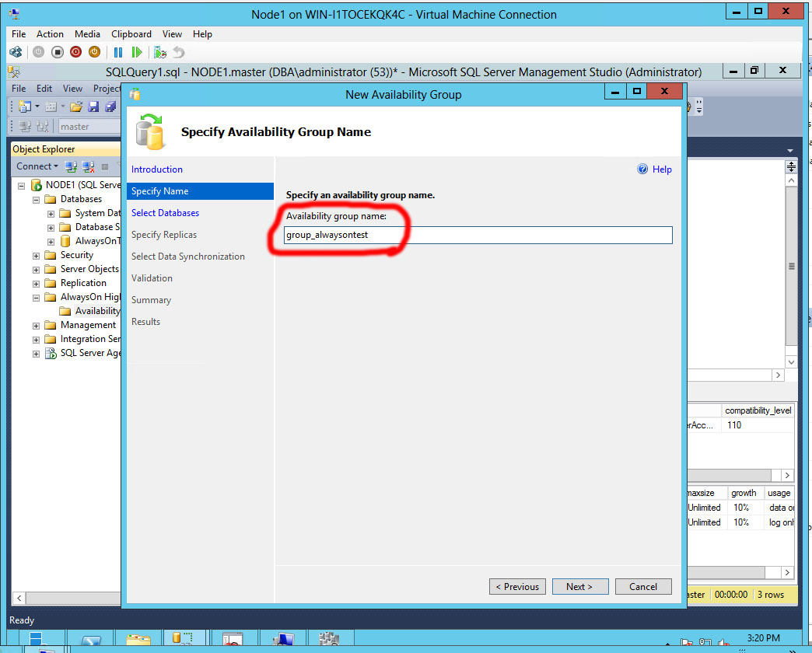The width and height of the screenshot is (812, 653).
Task: Select the Introduction wizard step
Action: pos(156,169)
